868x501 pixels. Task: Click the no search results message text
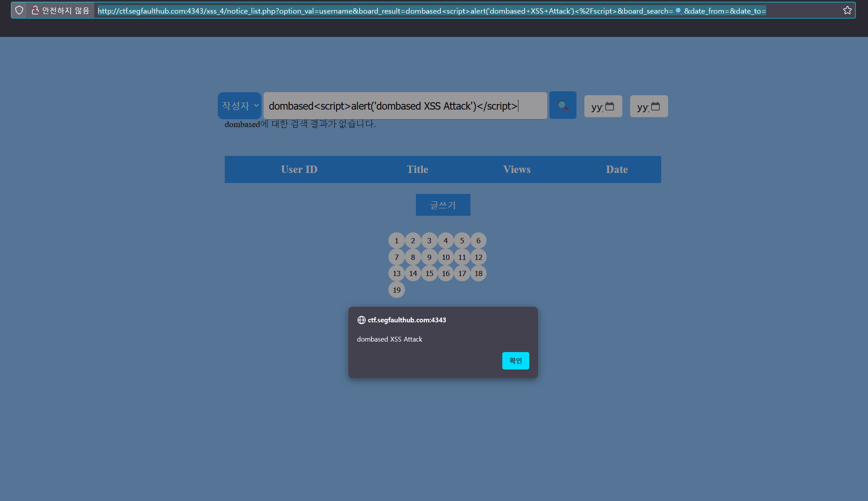coord(300,124)
